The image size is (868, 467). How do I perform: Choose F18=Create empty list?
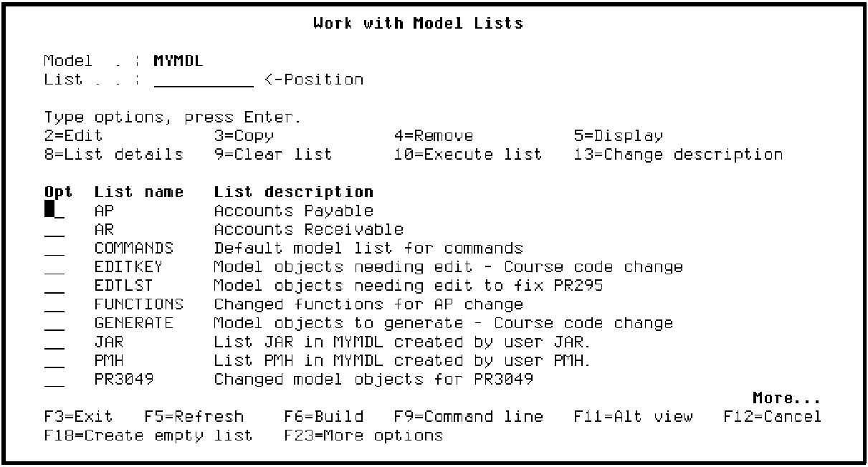(x=148, y=435)
